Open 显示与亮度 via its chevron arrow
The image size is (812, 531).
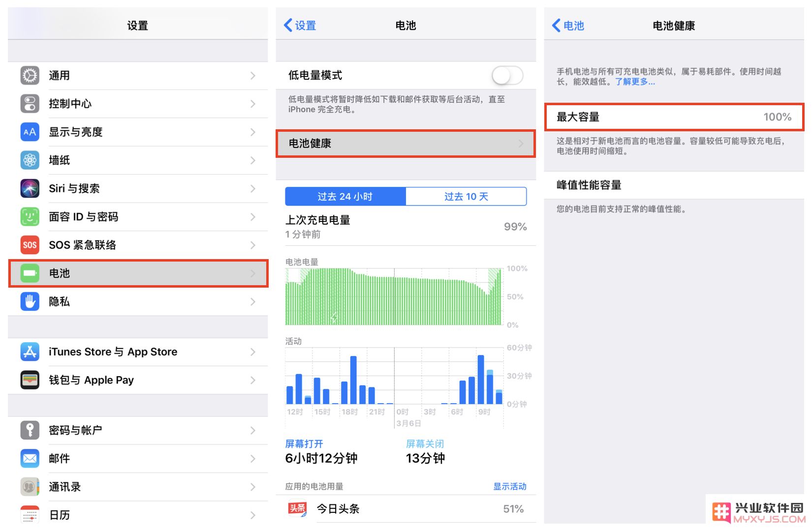point(253,132)
